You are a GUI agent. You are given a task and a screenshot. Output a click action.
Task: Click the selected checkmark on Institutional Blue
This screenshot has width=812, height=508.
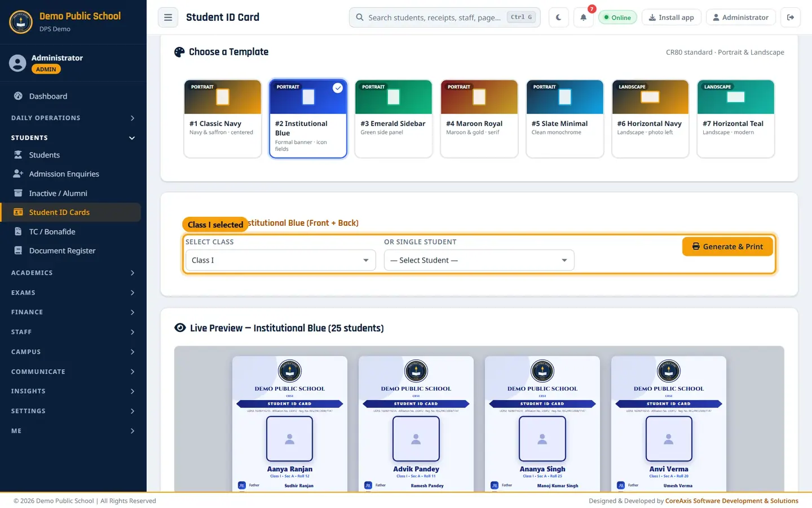tap(338, 88)
